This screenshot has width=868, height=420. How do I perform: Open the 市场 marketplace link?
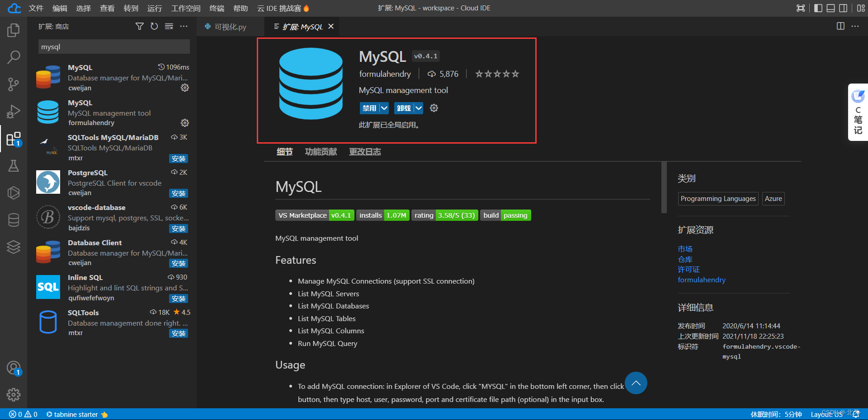pos(685,249)
